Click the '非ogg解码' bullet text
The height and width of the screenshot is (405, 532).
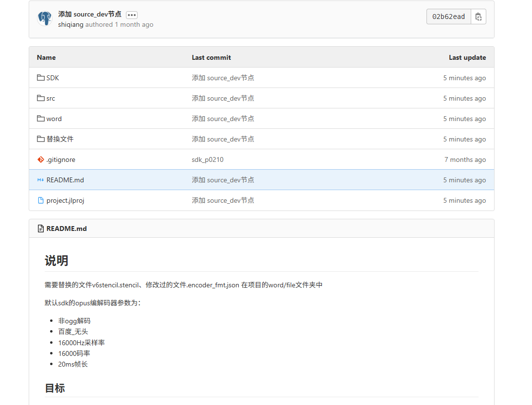pos(74,321)
